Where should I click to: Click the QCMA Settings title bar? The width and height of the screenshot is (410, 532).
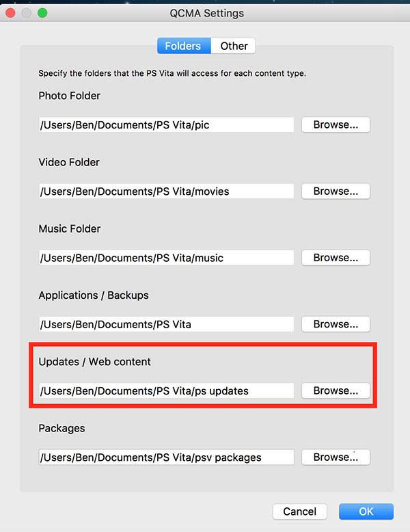pos(206,13)
